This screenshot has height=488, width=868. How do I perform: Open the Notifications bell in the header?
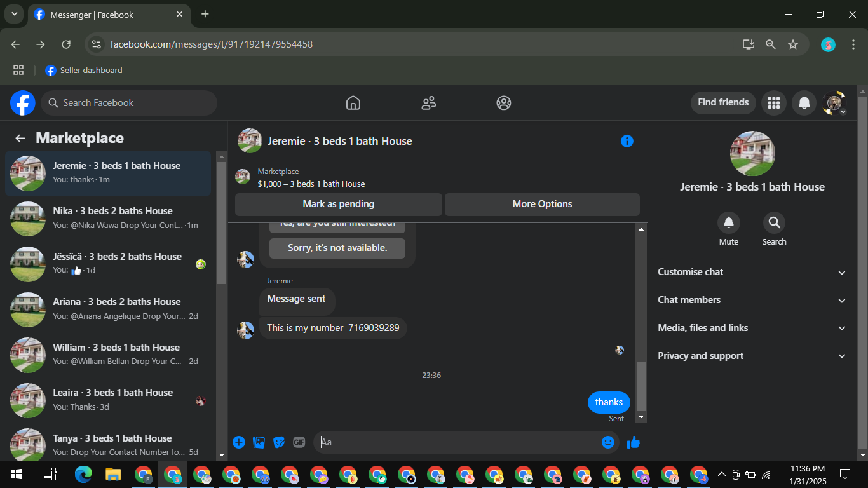click(804, 103)
